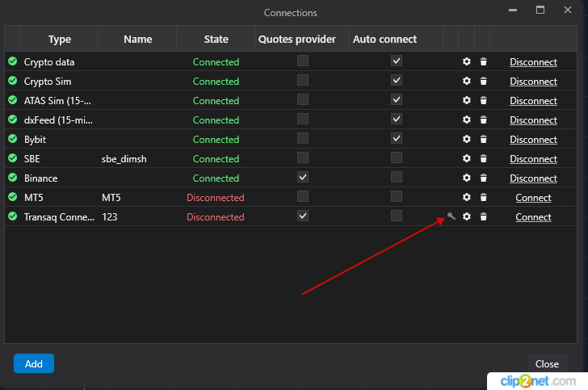Sort by Type column header
The width and height of the screenshot is (588, 390).
pyautogui.click(x=59, y=39)
